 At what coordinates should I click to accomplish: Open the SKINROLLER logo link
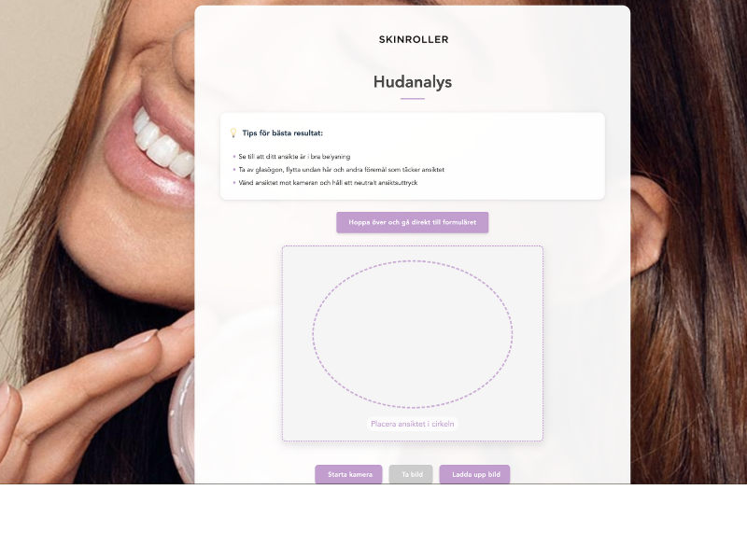point(414,39)
